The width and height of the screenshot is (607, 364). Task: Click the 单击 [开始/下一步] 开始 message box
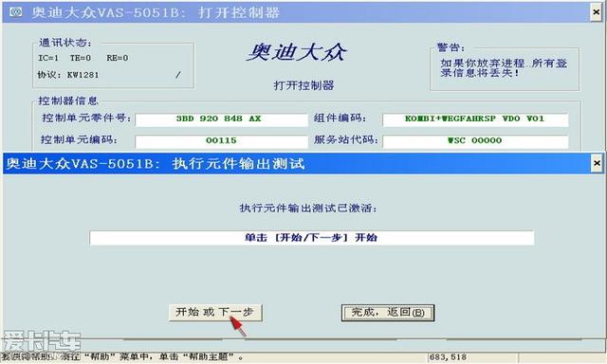click(312, 238)
